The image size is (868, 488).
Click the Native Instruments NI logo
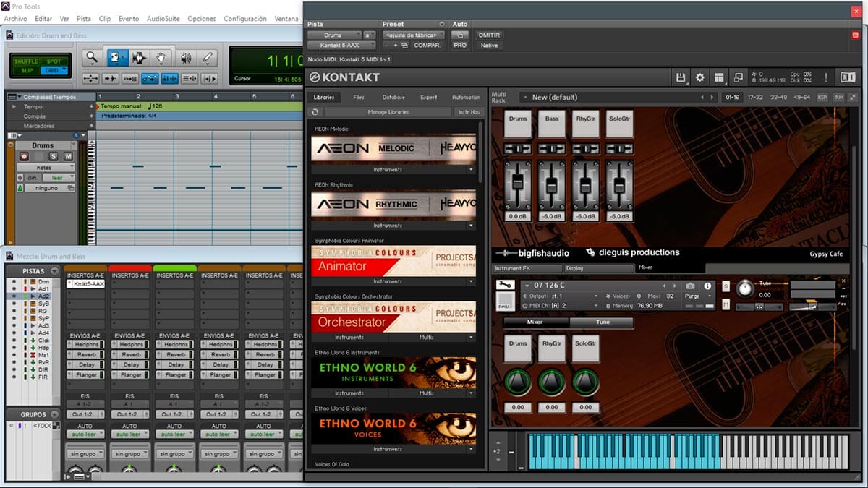click(x=846, y=77)
